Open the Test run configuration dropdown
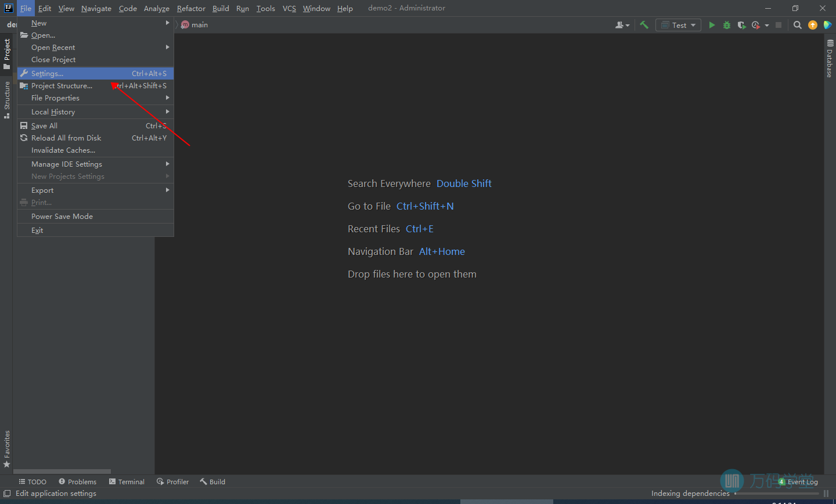 coord(678,25)
